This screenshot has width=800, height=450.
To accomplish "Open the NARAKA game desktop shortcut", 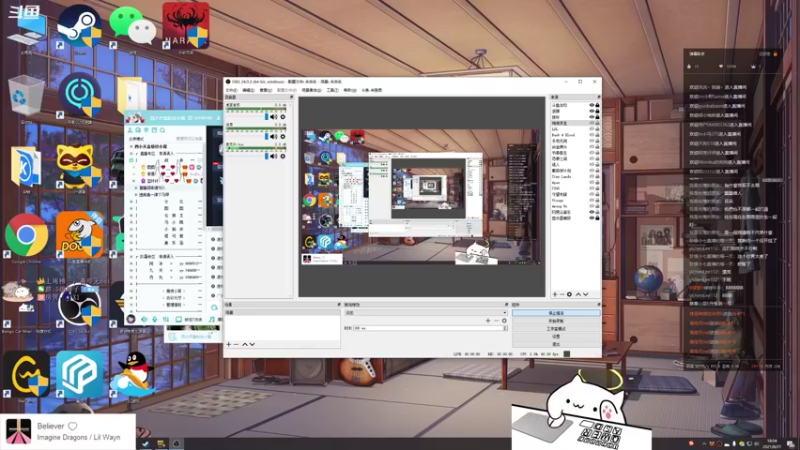I will click(x=186, y=26).
